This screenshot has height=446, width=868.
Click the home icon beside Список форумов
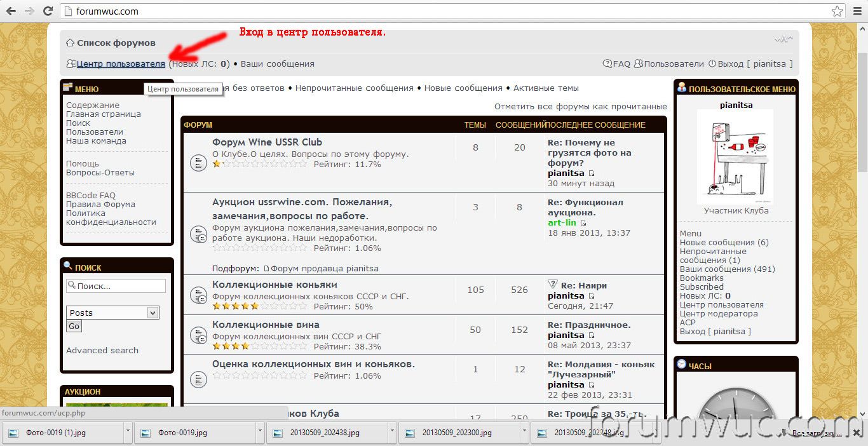pos(70,43)
